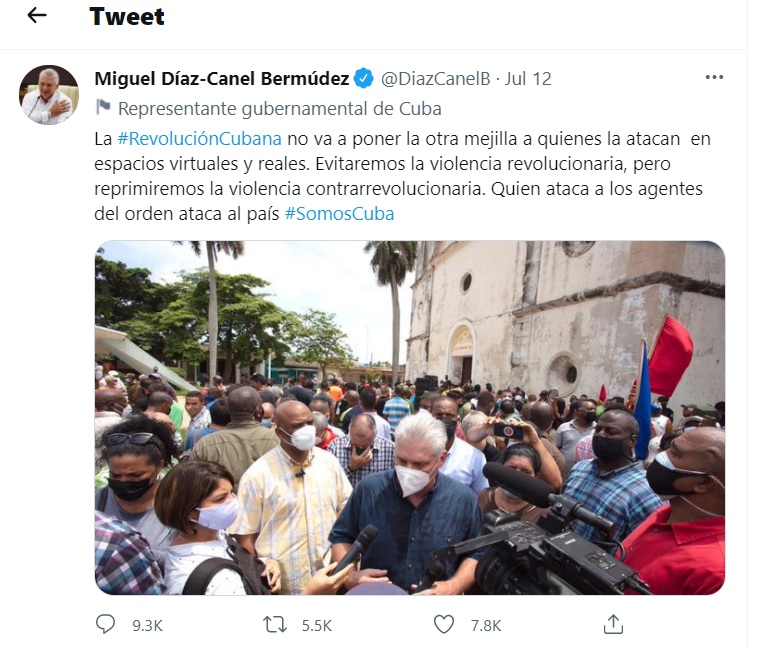
Task: Like the tweet with heart icon
Action: coord(444,624)
